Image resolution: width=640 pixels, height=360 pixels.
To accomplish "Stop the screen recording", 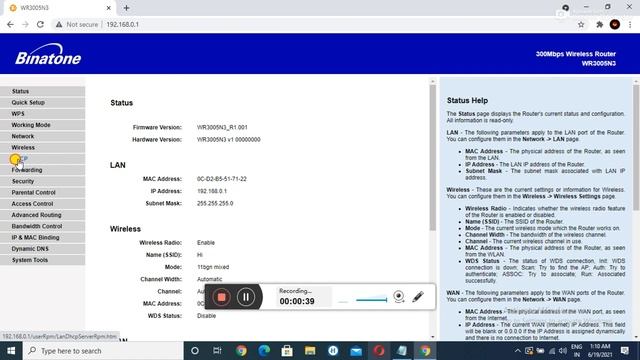I will 222,297.
